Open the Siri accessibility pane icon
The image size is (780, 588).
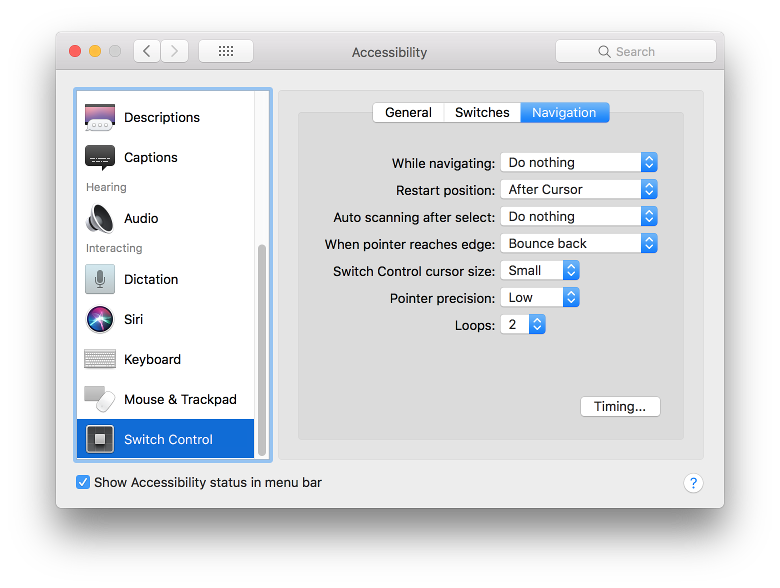coord(100,319)
